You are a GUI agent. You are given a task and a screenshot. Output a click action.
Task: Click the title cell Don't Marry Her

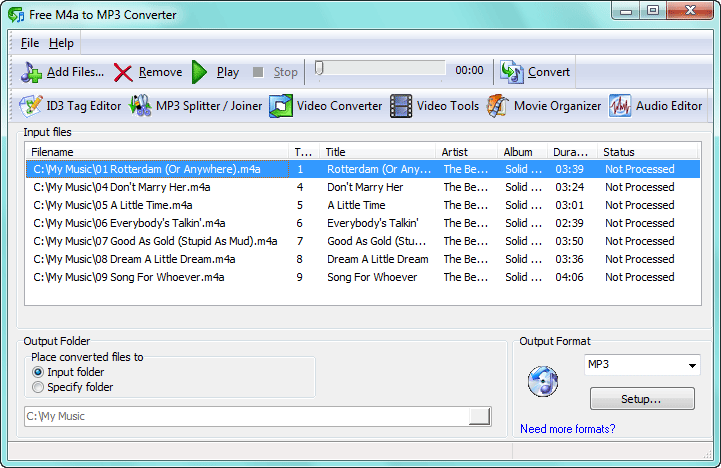tap(365, 187)
